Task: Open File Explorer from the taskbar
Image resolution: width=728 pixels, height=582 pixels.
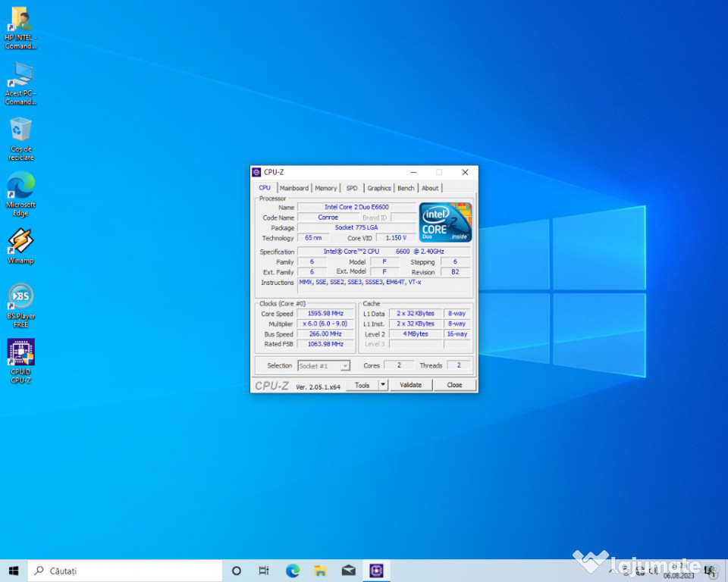Action: [320, 571]
